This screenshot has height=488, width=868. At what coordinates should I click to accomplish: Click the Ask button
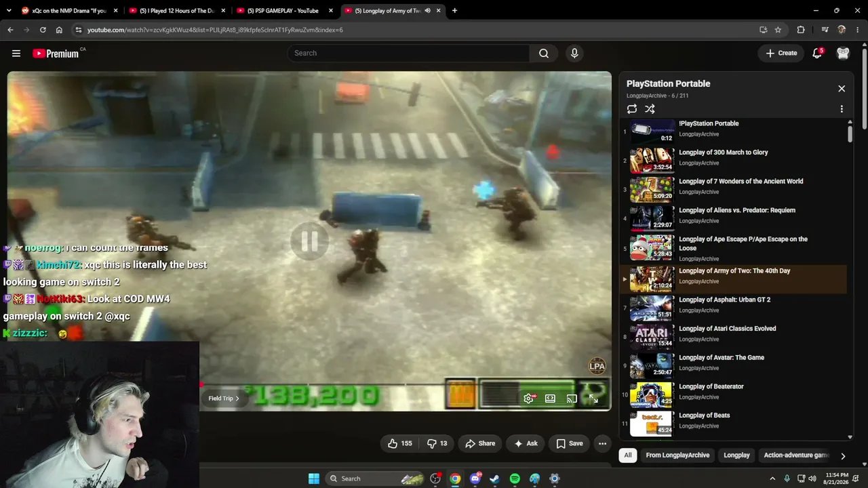click(526, 443)
